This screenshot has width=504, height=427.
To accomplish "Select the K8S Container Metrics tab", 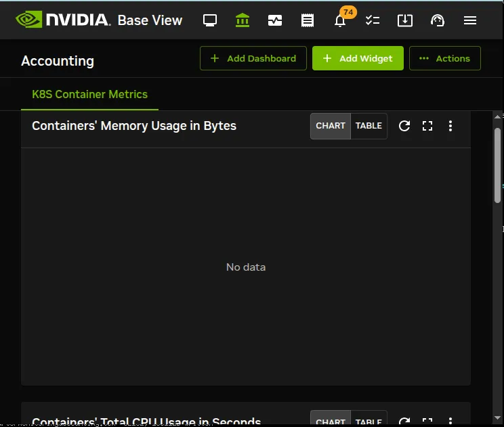I will click(x=89, y=94).
